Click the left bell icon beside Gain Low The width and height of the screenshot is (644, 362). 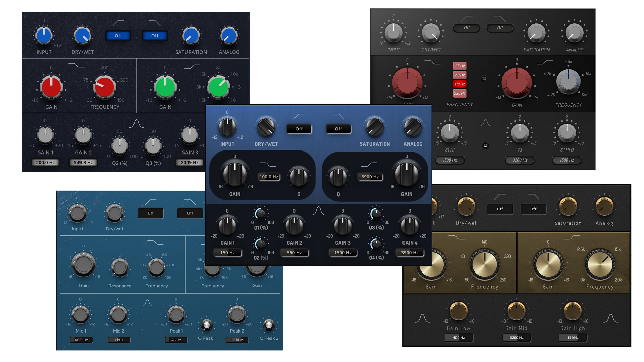[422, 318]
